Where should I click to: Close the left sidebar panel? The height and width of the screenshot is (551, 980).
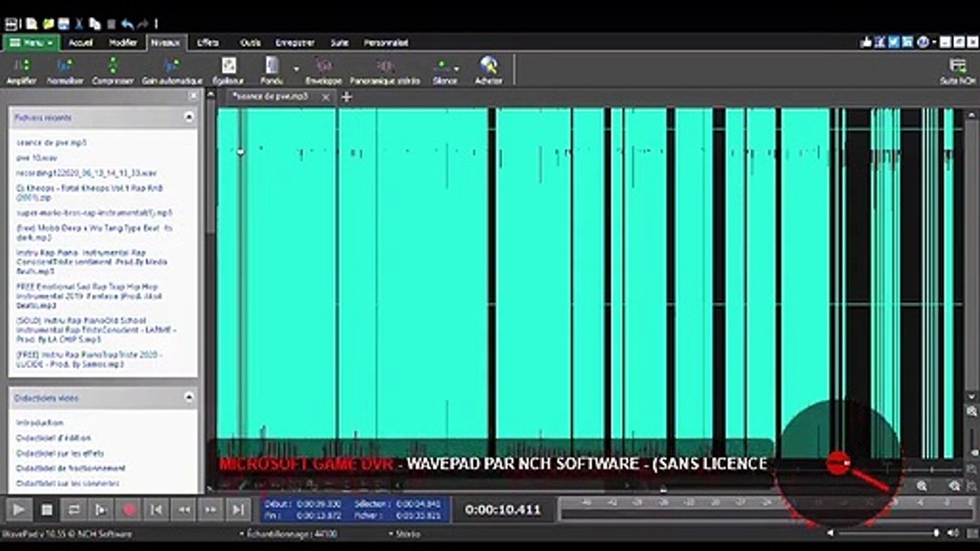193,96
